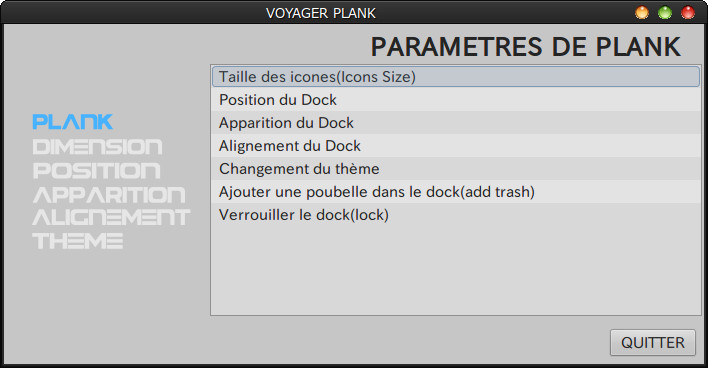Click the THEME sidebar label

point(78,241)
